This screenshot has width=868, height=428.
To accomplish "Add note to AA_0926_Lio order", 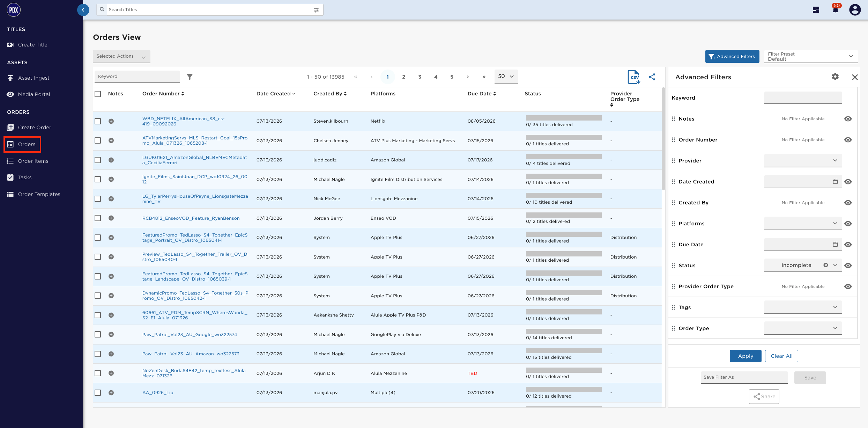I will [111, 393].
